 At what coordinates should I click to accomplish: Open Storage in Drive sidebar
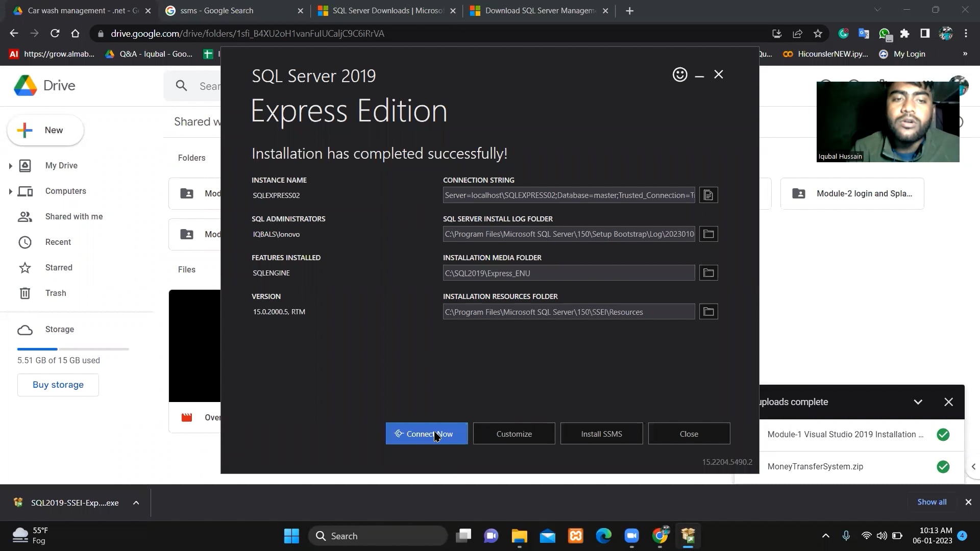point(59,329)
